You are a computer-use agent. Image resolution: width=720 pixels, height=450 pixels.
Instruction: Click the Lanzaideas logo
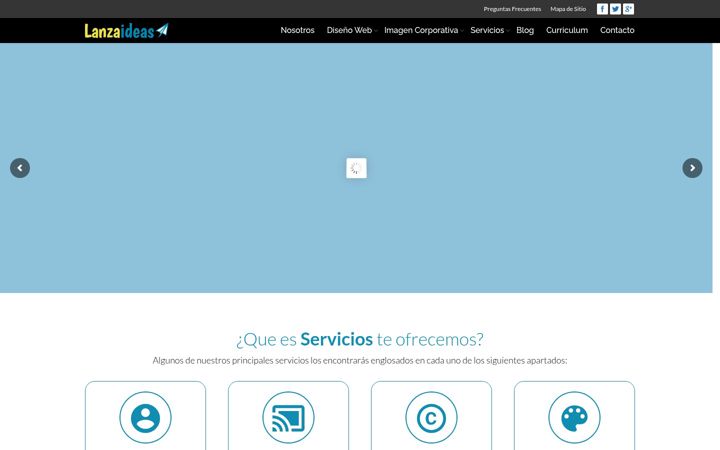pyautogui.click(x=126, y=31)
